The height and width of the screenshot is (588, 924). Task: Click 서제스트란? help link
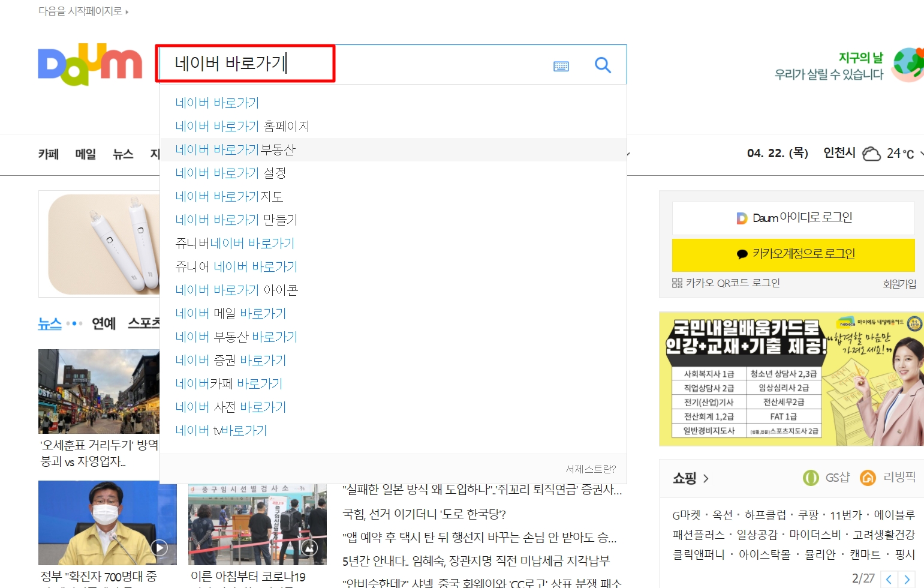click(x=591, y=469)
